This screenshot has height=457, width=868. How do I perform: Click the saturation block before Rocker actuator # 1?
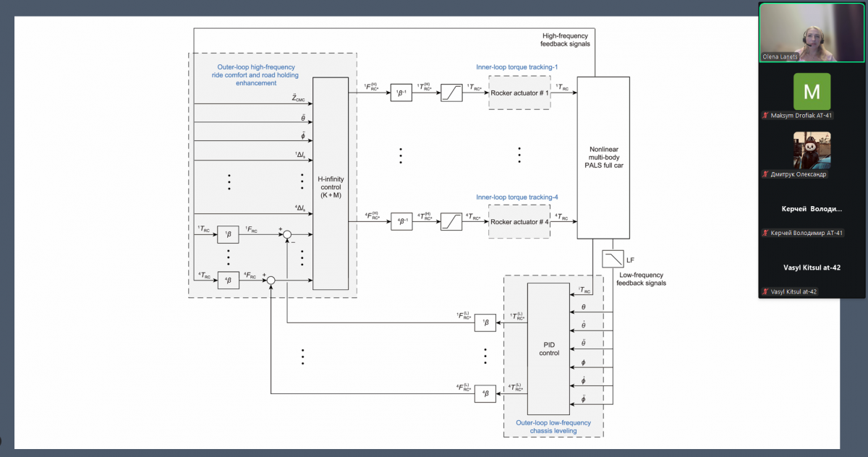pos(452,93)
